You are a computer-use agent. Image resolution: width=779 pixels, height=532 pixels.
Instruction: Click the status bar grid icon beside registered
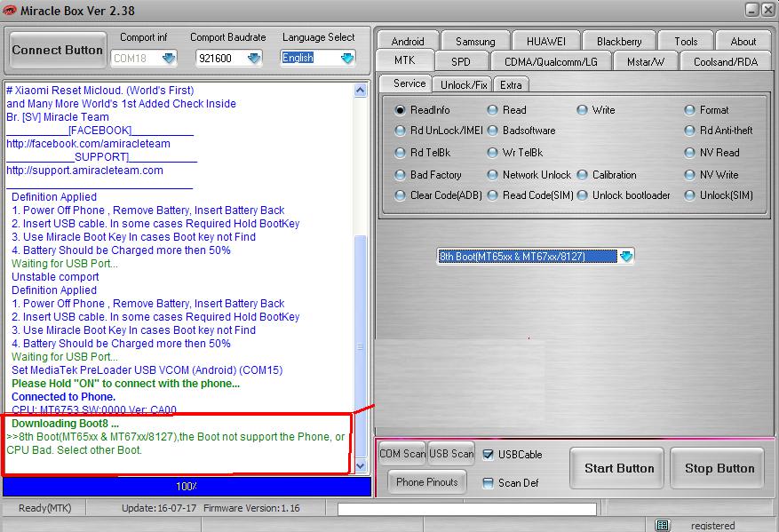tap(663, 525)
